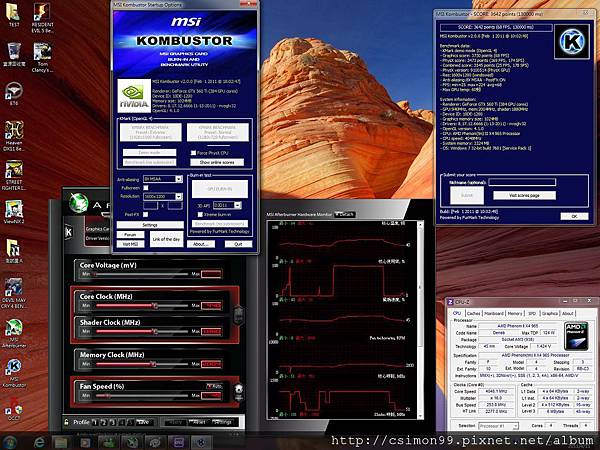600x450 pixels.
Task: Open the ViewNX 2 desktop shortcut
Action: [14, 210]
